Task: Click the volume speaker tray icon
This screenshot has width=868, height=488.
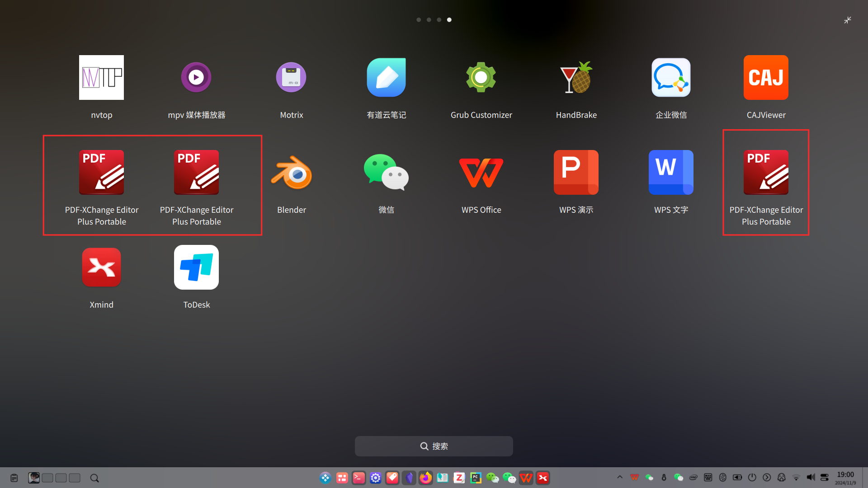Action: (811, 477)
